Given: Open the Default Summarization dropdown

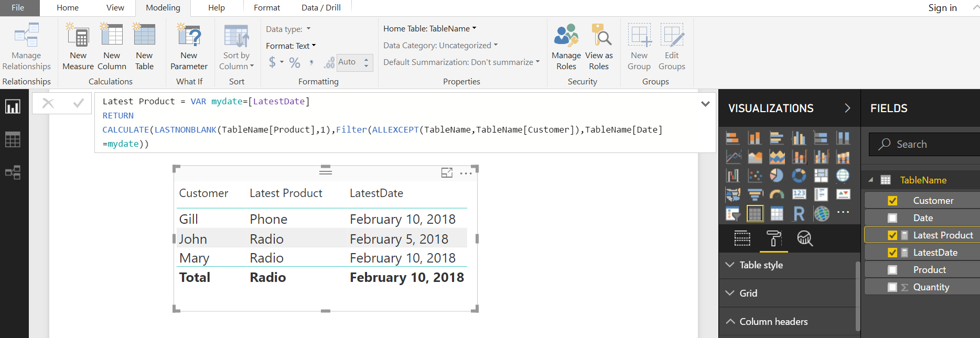Looking at the screenshot, I should (461, 62).
